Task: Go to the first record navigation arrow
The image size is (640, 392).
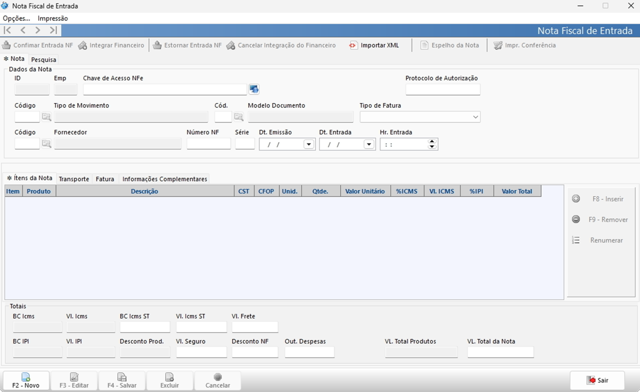Action: click(x=7, y=30)
